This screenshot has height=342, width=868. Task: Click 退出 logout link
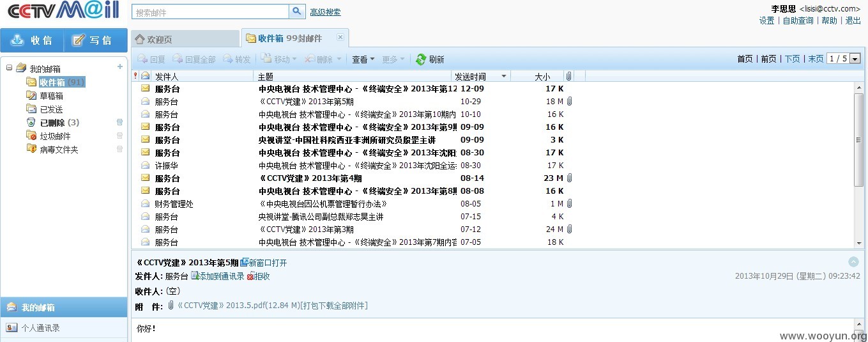pos(853,20)
